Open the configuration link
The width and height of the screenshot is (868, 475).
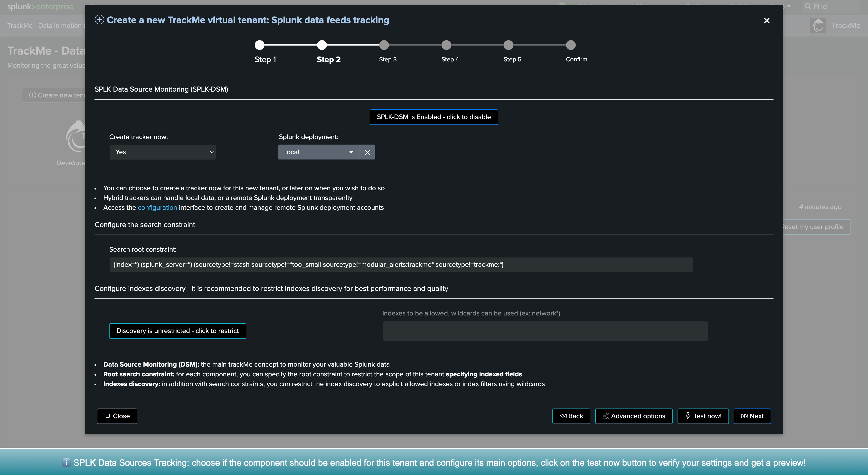coord(157,208)
